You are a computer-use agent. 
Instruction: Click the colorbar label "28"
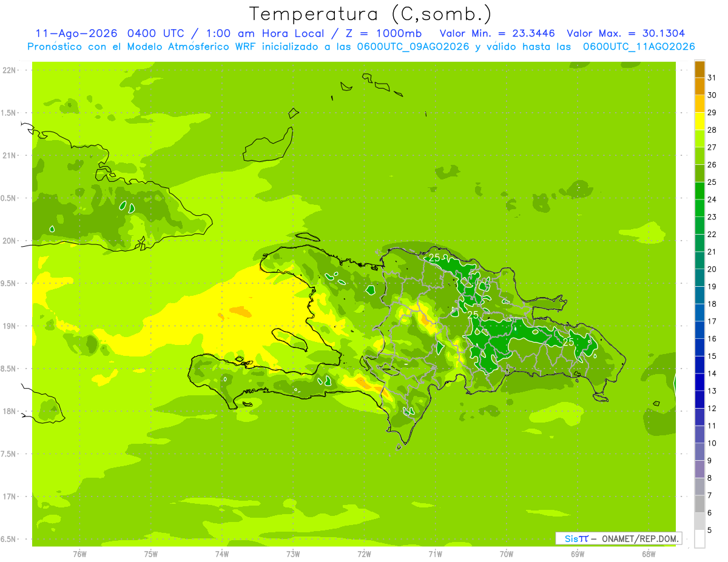tap(712, 130)
